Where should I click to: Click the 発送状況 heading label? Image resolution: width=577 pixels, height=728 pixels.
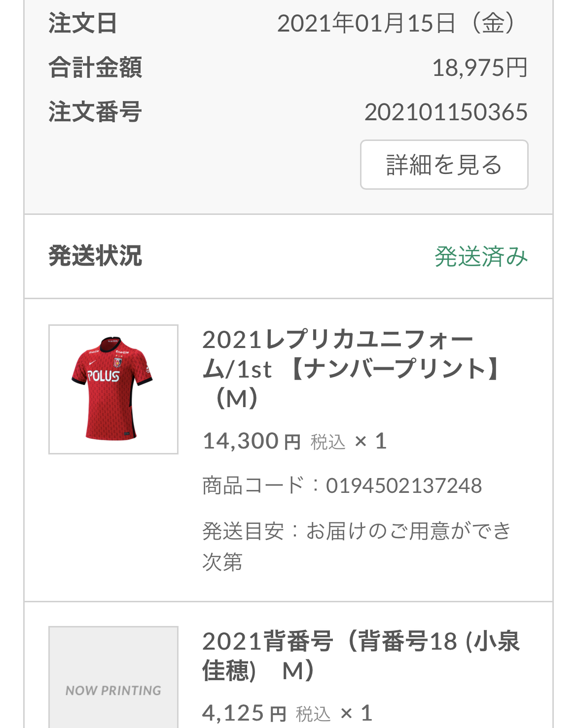[95, 256]
